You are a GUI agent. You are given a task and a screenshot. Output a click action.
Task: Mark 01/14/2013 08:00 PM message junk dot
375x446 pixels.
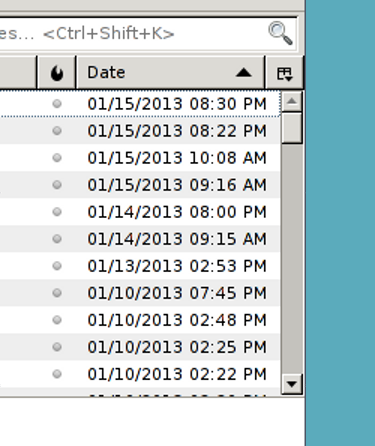57,212
